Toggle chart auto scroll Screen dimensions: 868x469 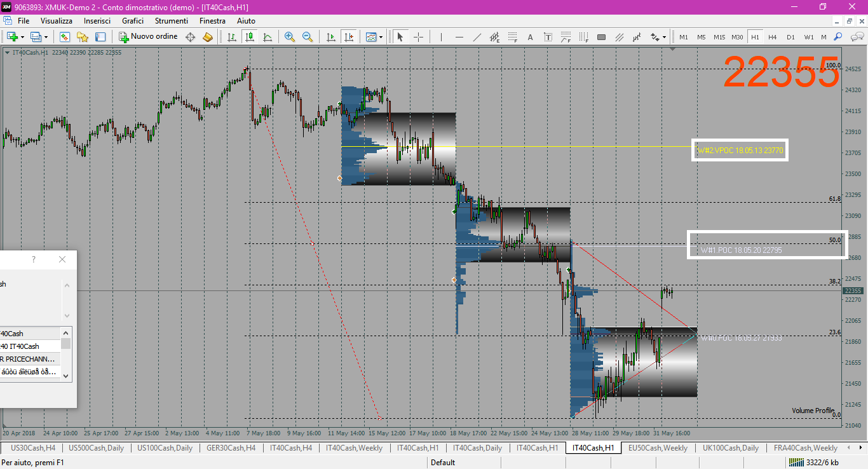[x=330, y=37]
